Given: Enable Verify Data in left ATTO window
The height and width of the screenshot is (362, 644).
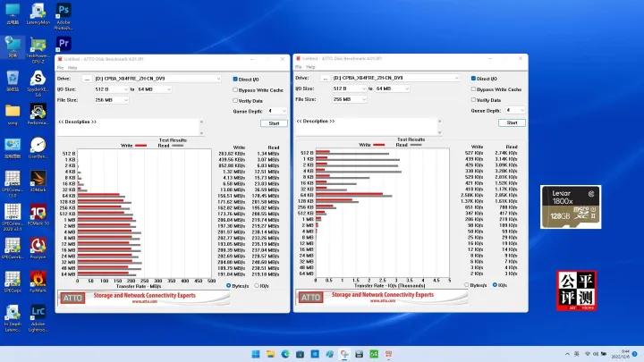Looking at the screenshot, I should tap(235, 100).
